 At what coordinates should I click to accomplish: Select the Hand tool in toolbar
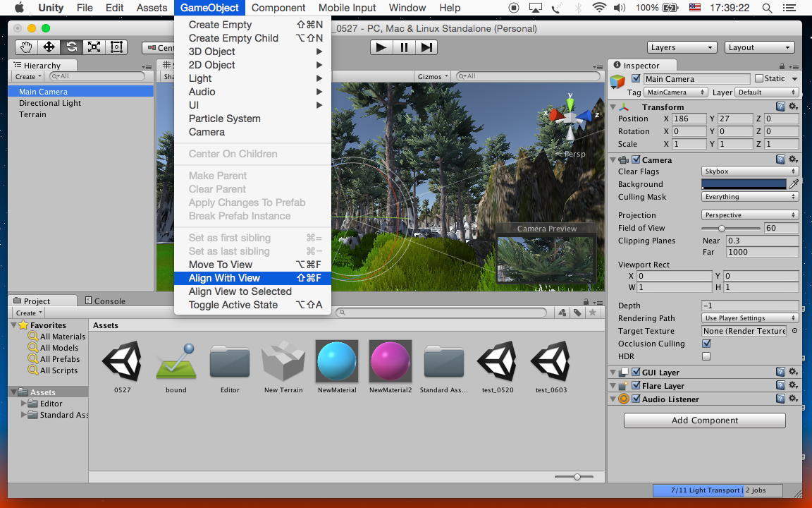26,47
